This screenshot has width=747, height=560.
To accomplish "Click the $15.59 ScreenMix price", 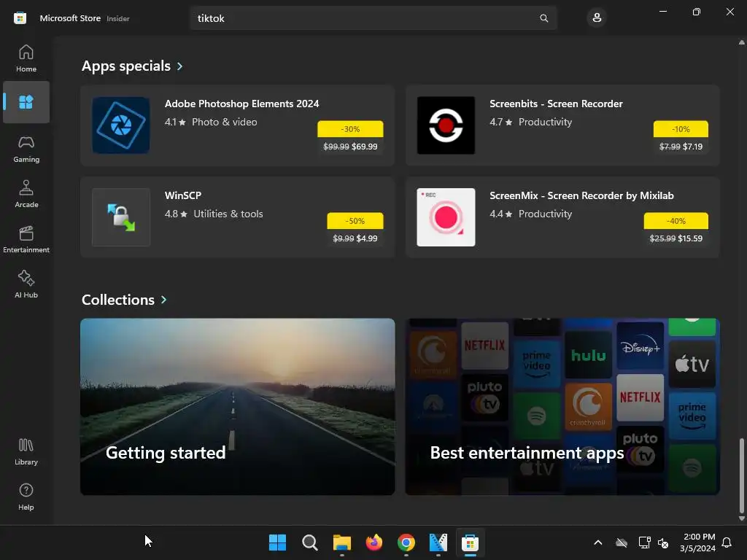I will [690, 238].
